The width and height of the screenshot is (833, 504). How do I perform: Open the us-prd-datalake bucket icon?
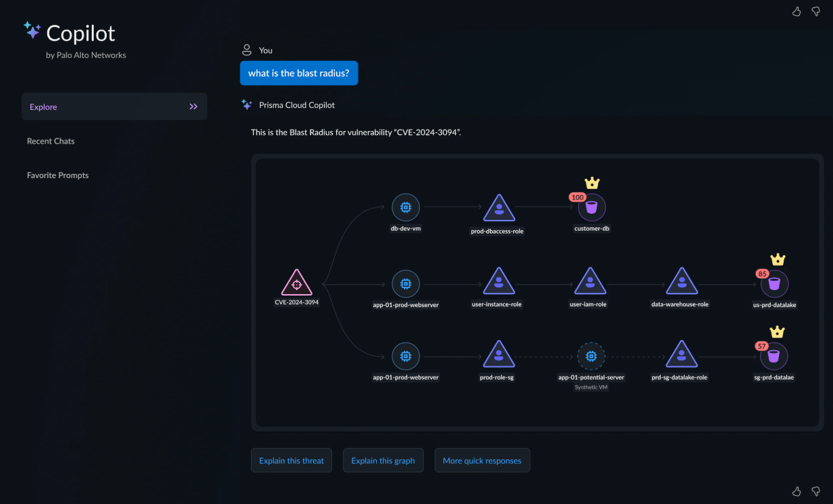(774, 283)
